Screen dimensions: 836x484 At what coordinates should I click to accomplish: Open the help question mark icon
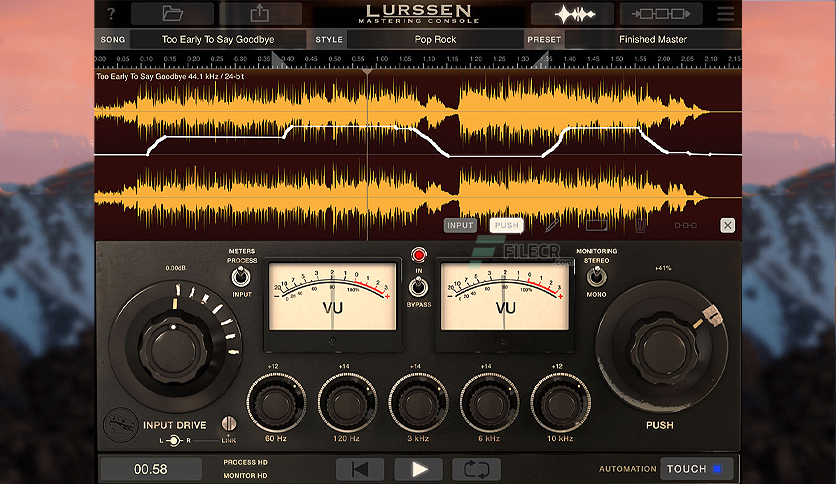pos(110,13)
